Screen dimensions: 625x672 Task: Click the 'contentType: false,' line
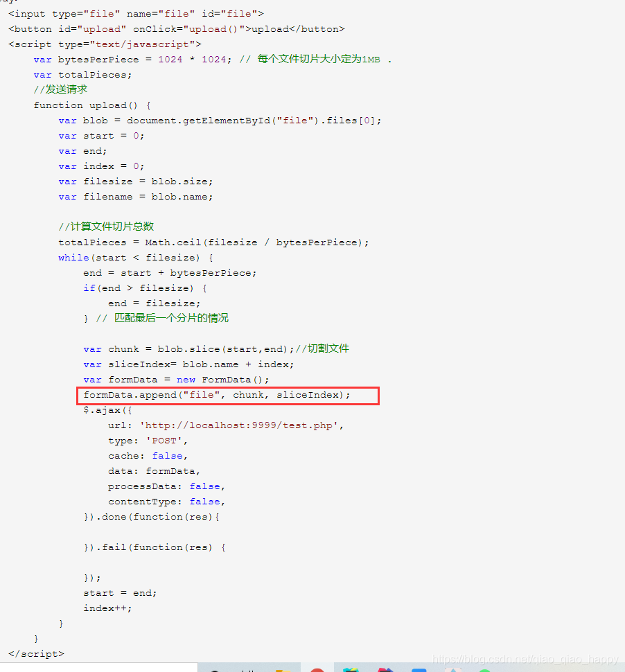pyautogui.click(x=166, y=502)
